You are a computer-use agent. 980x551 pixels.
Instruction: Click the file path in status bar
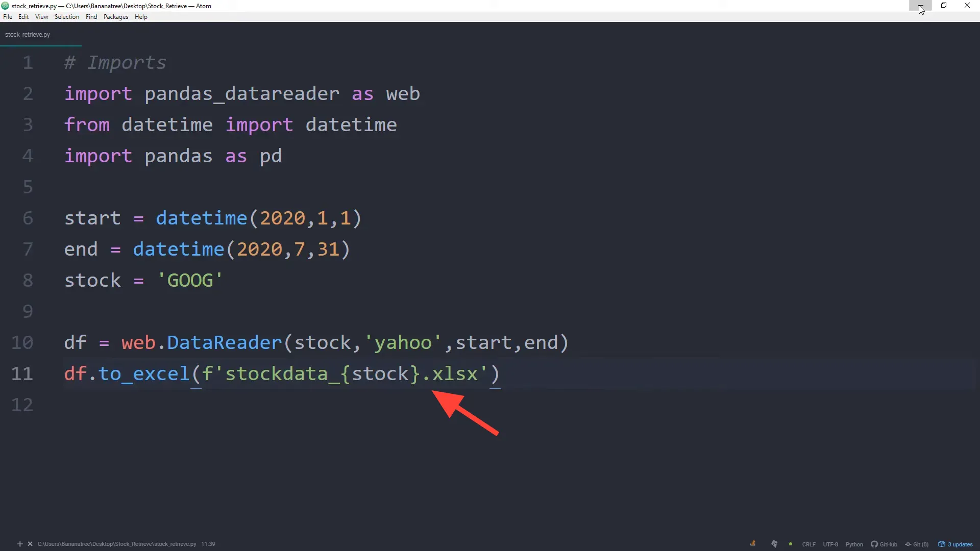(x=117, y=544)
